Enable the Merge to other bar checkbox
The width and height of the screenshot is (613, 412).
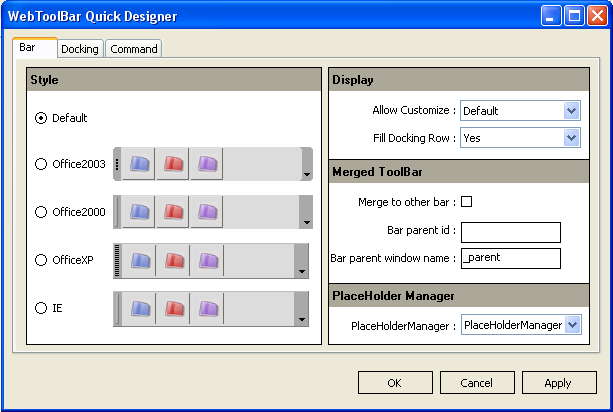tap(466, 202)
